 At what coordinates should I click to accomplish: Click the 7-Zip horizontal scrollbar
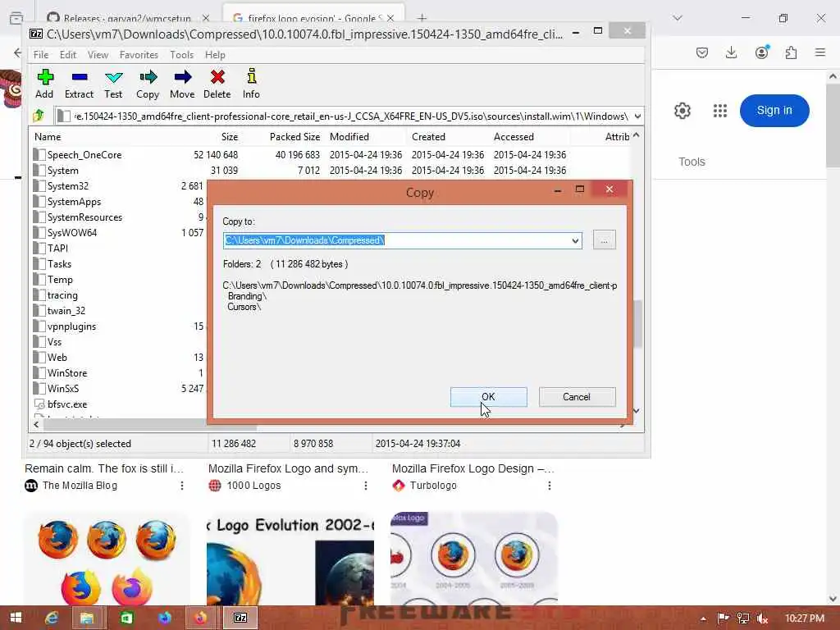click(150, 425)
